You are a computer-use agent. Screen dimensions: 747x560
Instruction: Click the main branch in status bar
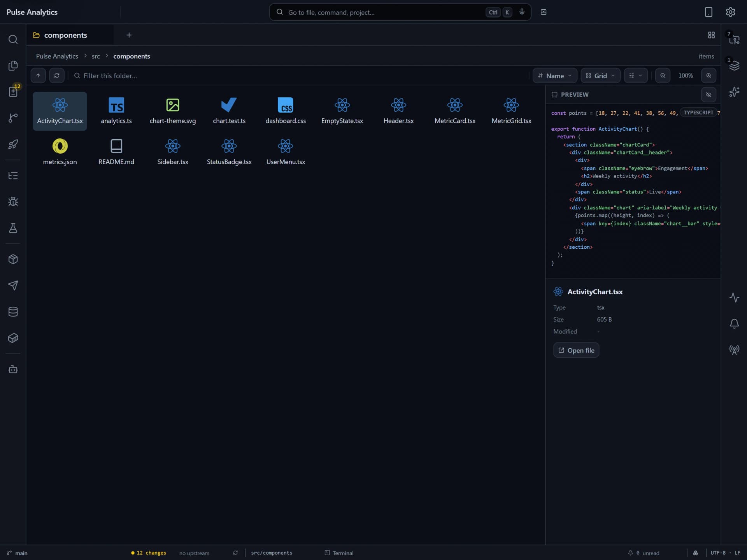click(x=17, y=553)
